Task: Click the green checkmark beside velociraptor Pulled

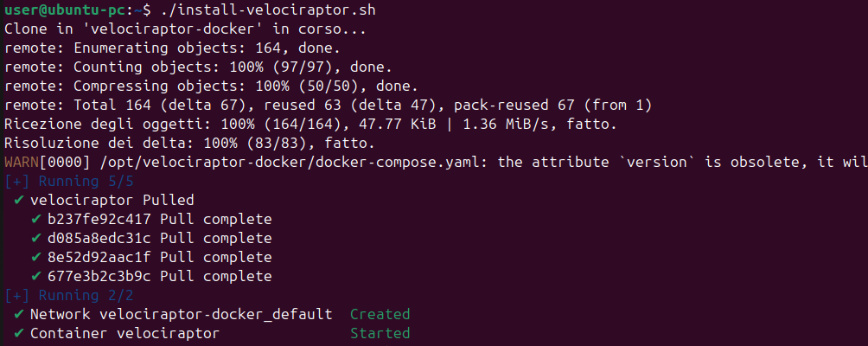Action: (x=19, y=201)
